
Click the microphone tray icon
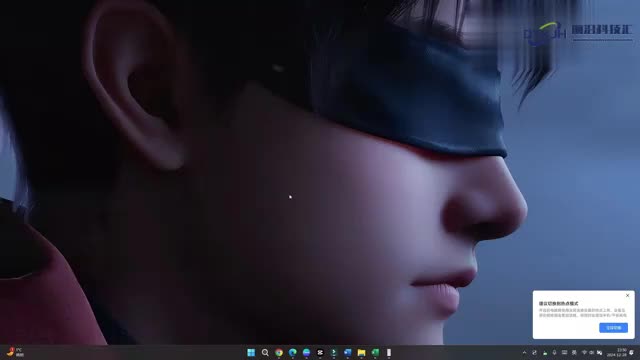[554, 353]
